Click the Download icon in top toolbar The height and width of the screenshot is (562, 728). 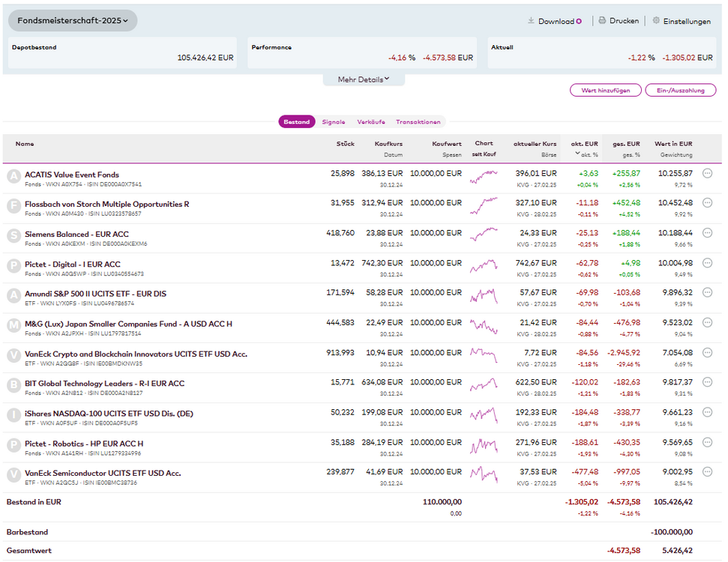pyautogui.click(x=532, y=21)
